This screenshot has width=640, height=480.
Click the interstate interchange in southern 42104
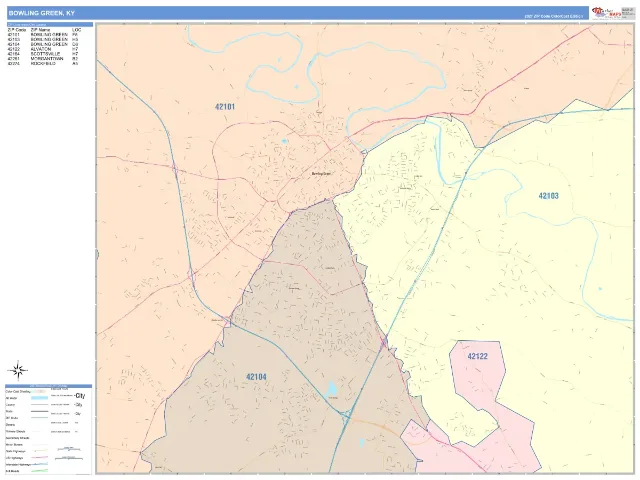point(346,416)
